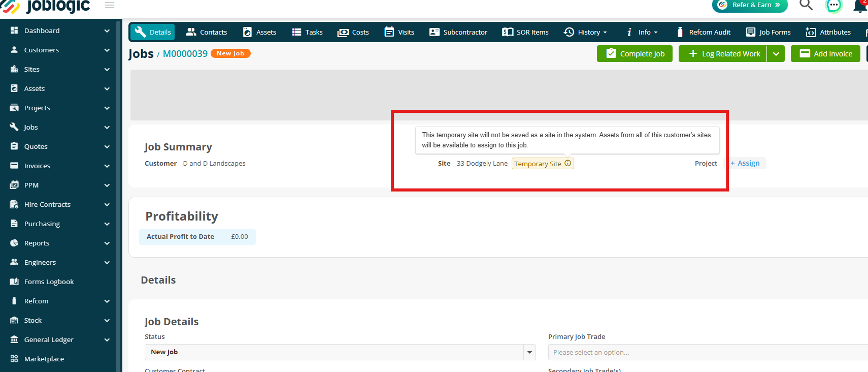Click the PPM calendar icon
The width and height of the screenshot is (868, 372).
[x=14, y=185]
